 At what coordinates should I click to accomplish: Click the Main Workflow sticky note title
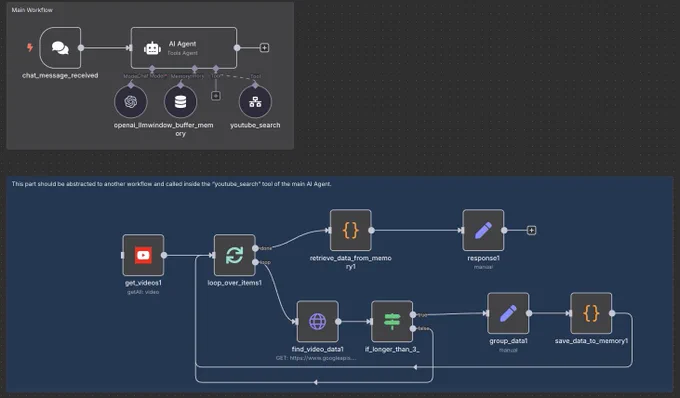point(32,10)
